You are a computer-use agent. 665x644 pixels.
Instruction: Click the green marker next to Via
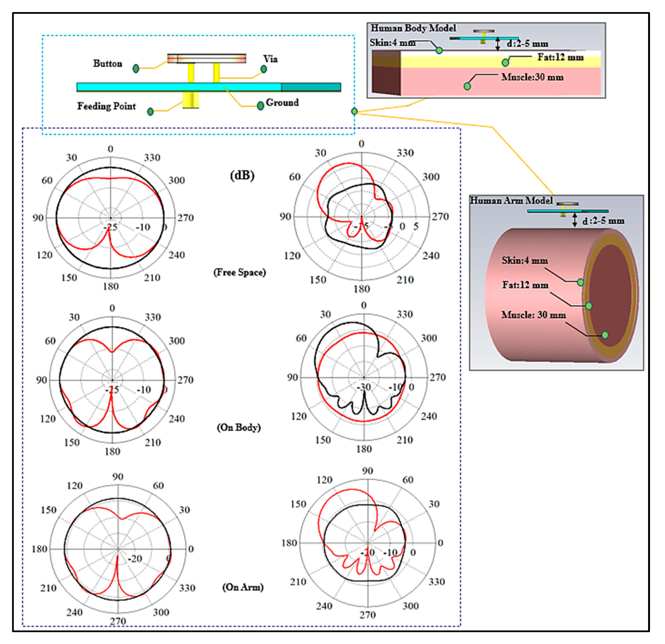264,69
